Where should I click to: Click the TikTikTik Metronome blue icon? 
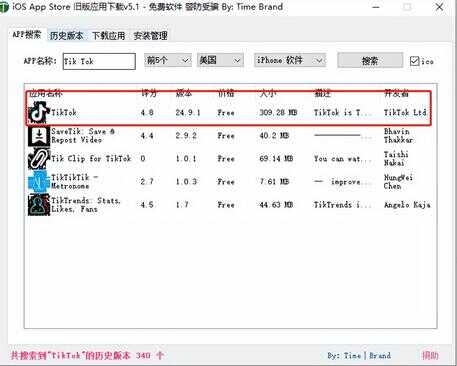pyautogui.click(x=39, y=182)
